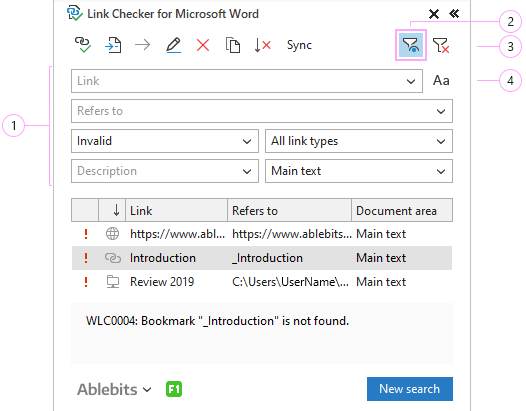Expand the Link filter dropdown arrow
Image resolution: width=526 pixels, height=411 pixels.
pos(411,81)
